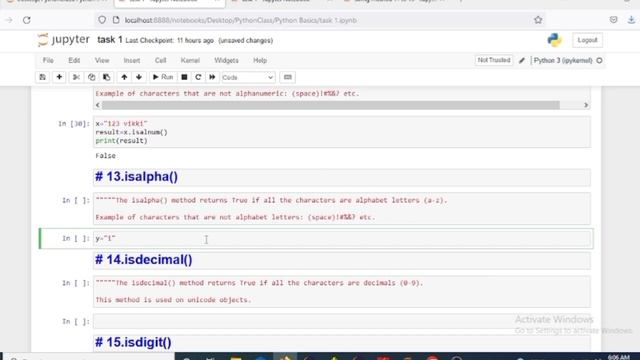
Task: Run the selected cell
Action: click(162, 77)
